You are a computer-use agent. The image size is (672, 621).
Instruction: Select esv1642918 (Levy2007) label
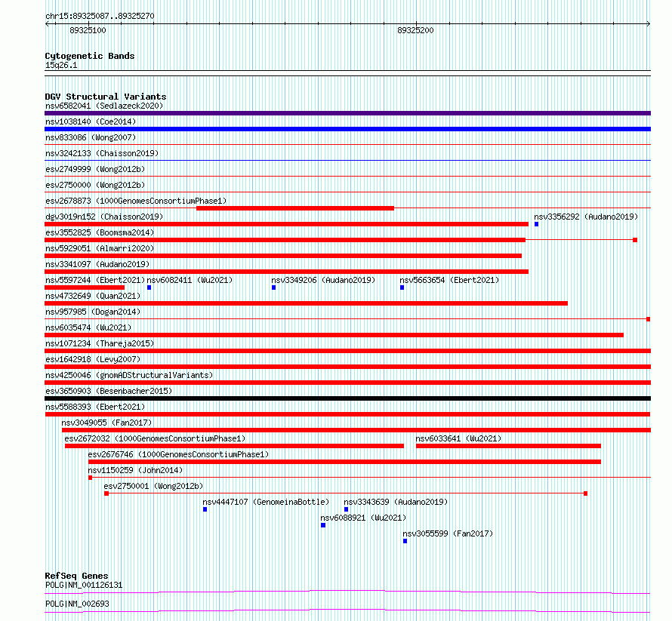click(x=93, y=359)
